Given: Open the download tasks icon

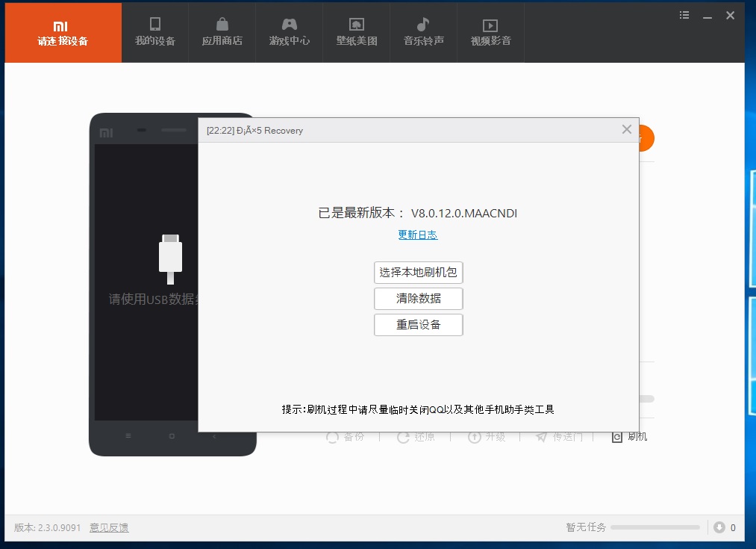Looking at the screenshot, I should 719,527.
